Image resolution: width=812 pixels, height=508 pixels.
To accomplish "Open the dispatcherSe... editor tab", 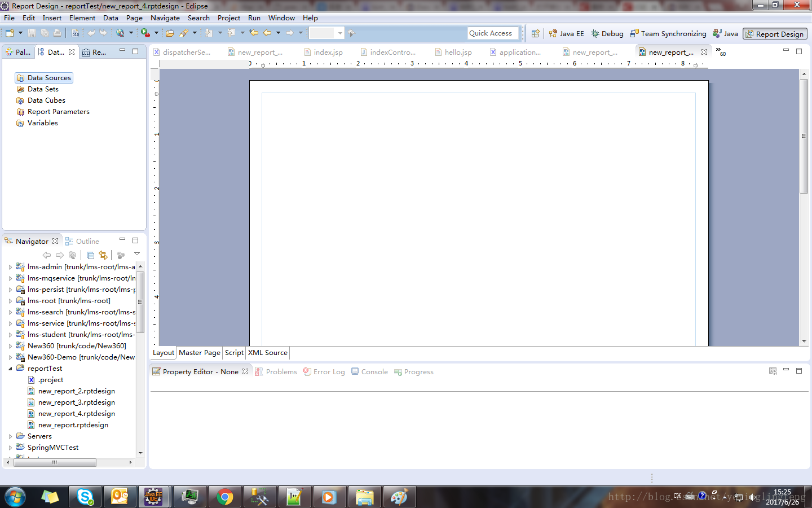I will [x=182, y=52].
